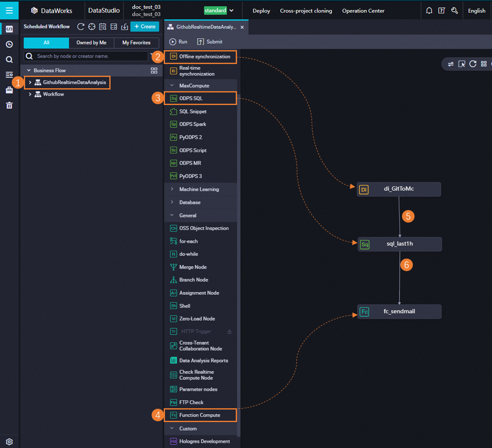Open the wrench tools icon

[454, 10]
